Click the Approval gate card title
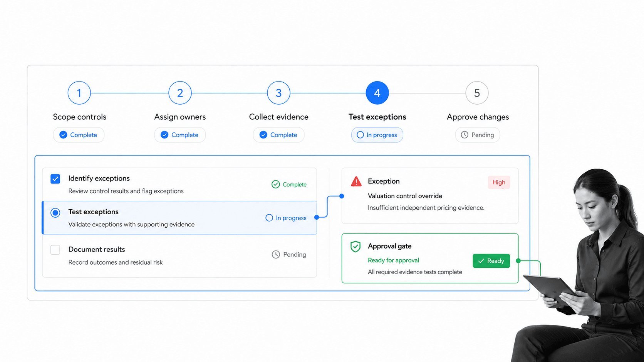The height and width of the screenshot is (362, 644). pos(389,246)
